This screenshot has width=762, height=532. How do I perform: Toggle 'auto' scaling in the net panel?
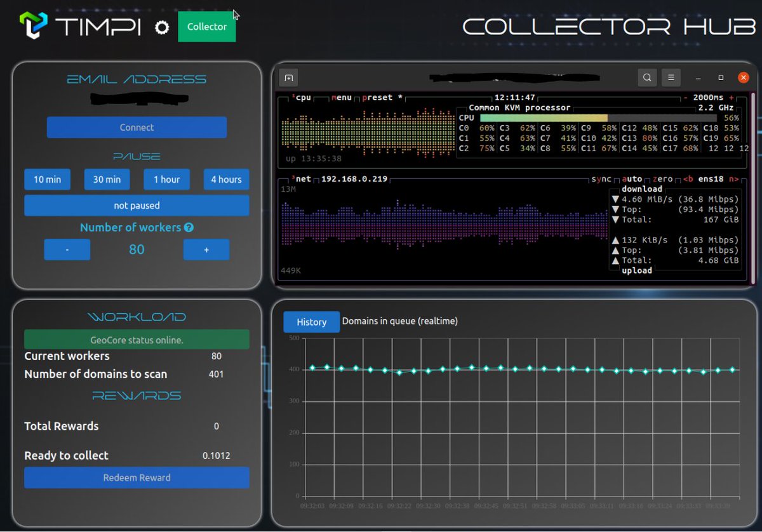click(x=632, y=179)
